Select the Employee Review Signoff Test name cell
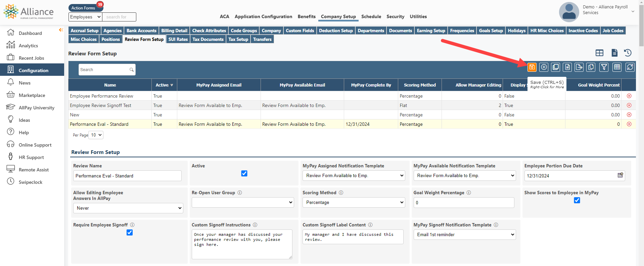Image resolution: width=644 pixels, height=266 pixels. (110, 105)
